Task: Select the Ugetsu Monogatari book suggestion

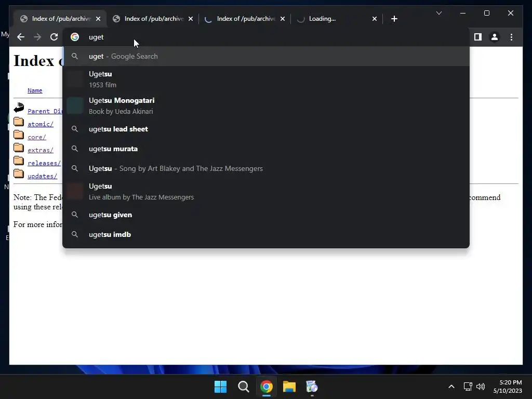Action: pos(266,106)
